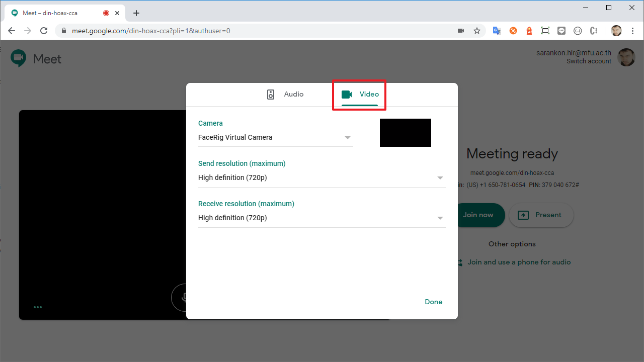Click the Present button
This screenshot has height=362, width=644.
(x=541, y=215)
